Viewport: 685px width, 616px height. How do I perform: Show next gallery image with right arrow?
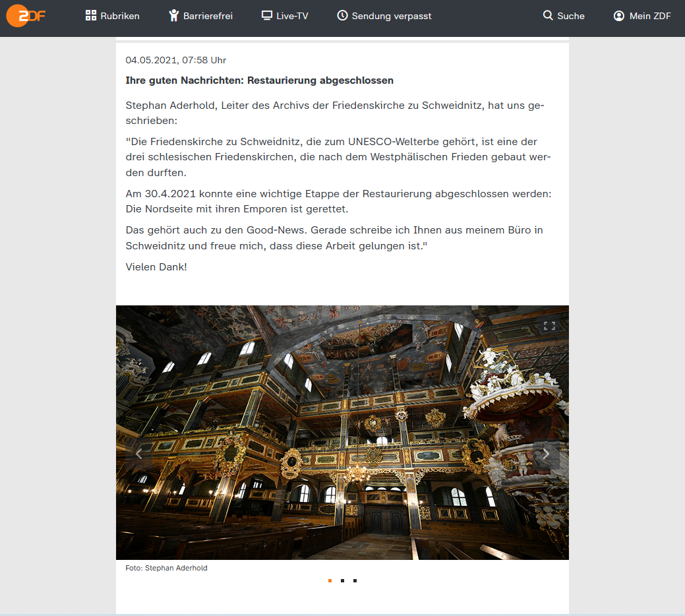click(546, 454)
